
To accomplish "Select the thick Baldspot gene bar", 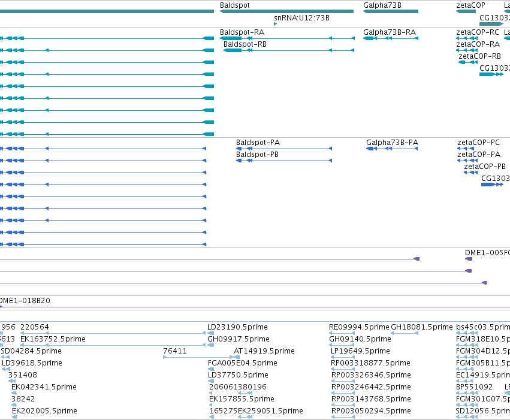I will (x=286, y=11).
